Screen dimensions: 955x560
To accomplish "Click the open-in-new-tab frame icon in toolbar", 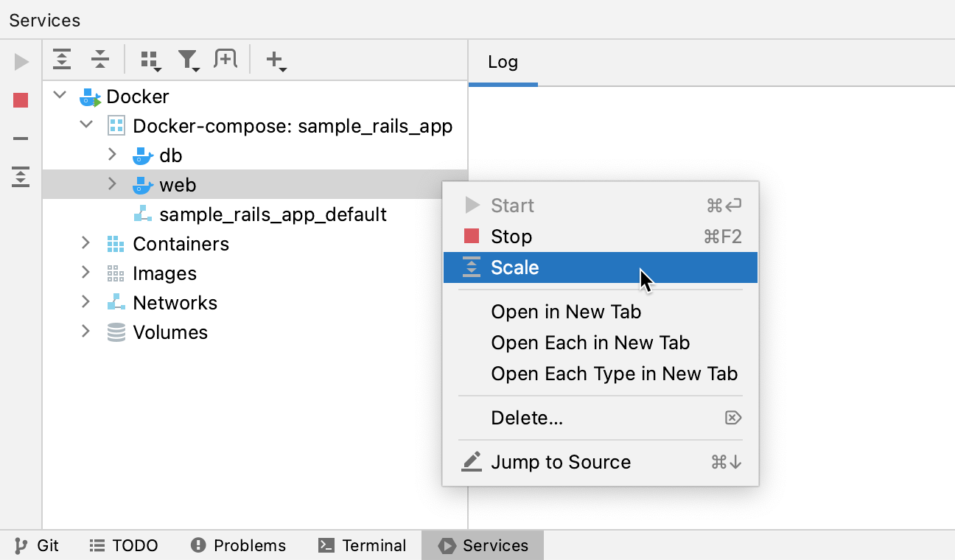I will [x=225, y=59].
